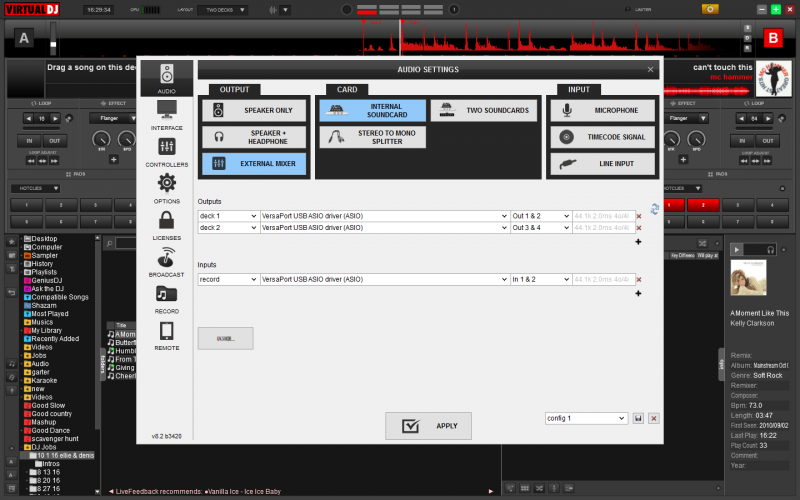Click the small button below Inputs
Screen dimensions: 800x500
(226, 339)
